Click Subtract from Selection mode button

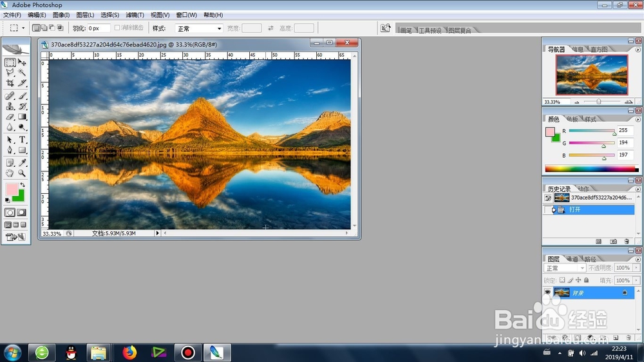click(x=52, y=28)
